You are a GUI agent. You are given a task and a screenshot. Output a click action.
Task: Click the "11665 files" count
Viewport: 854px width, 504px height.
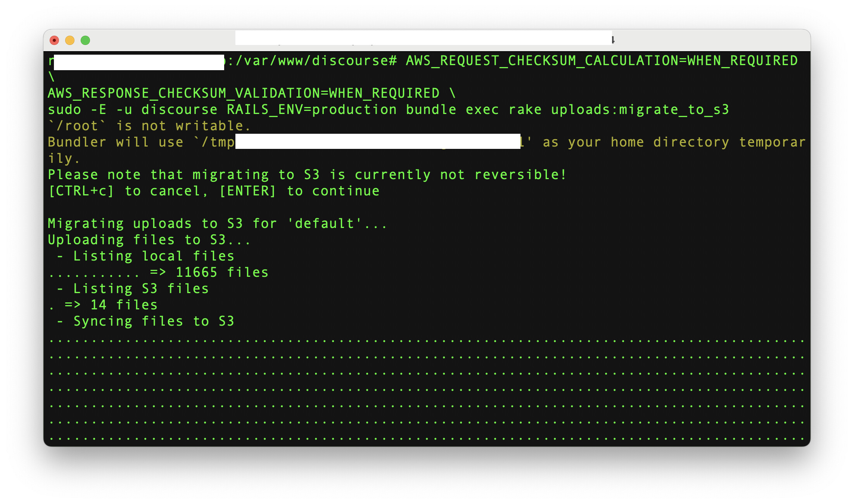[x=222, y=273]
